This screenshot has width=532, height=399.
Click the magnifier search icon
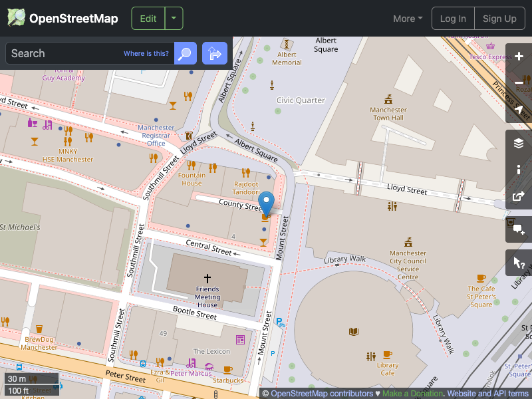point(185,53)
